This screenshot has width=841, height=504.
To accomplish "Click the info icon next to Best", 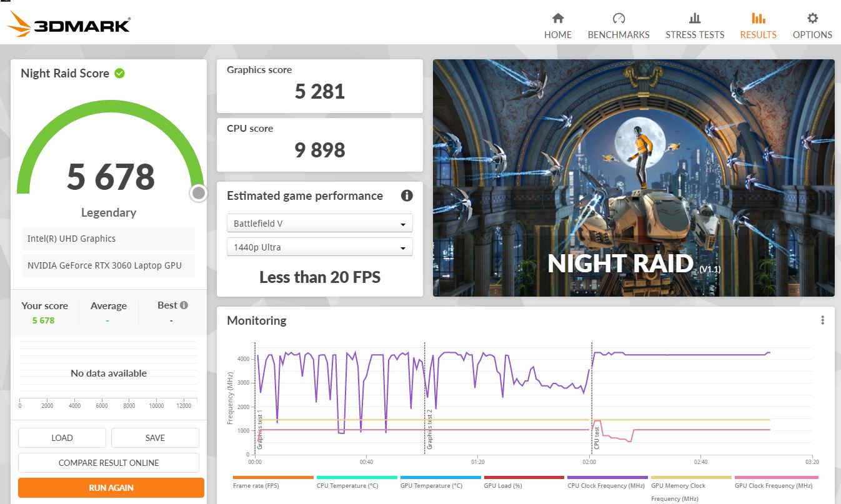I will [x=184, y=305].
